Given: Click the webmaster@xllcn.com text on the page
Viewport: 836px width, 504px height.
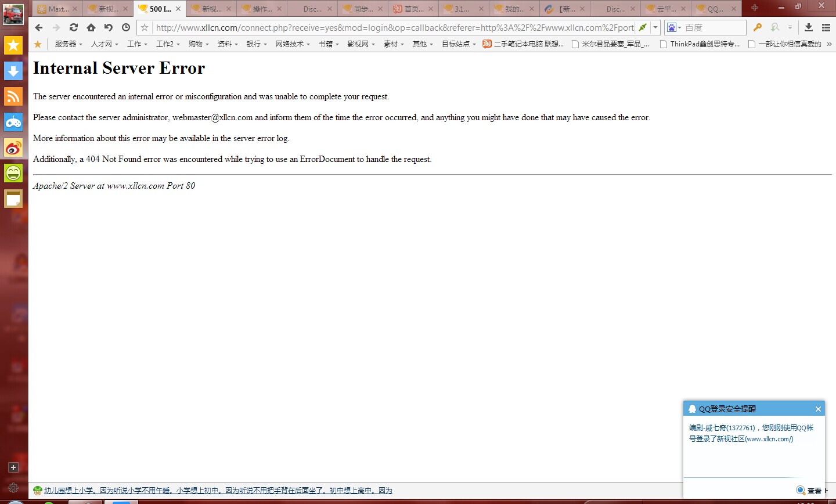Looking at the screenshot, I should pyautogui.click(x=212, y=117).
